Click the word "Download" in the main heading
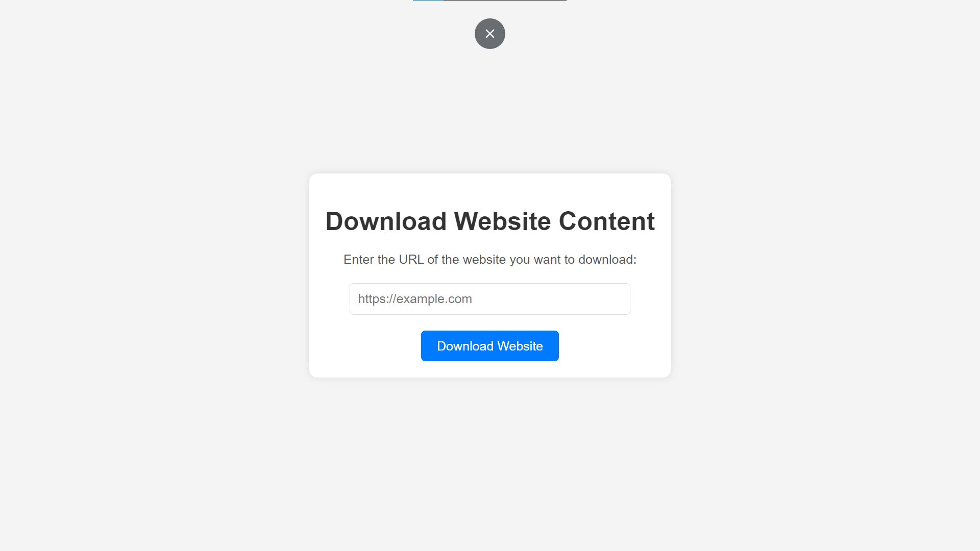 (386, 221)
